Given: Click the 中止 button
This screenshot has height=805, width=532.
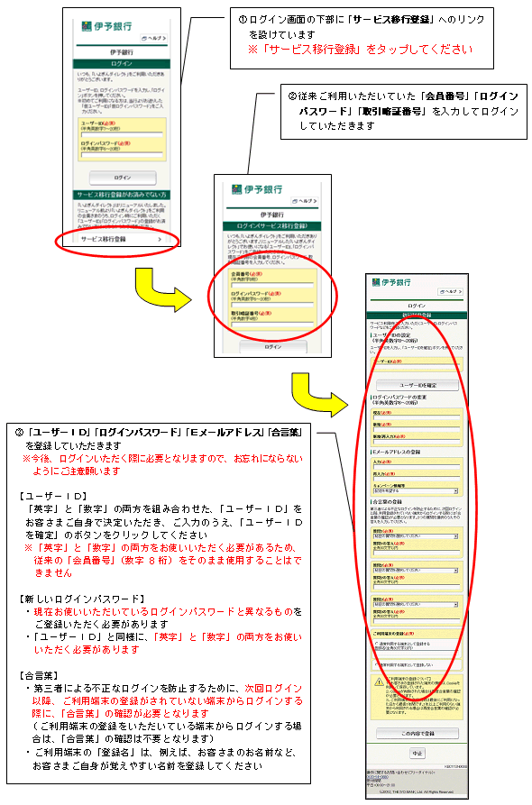Looking at the screenshot, I should [417, 753].
